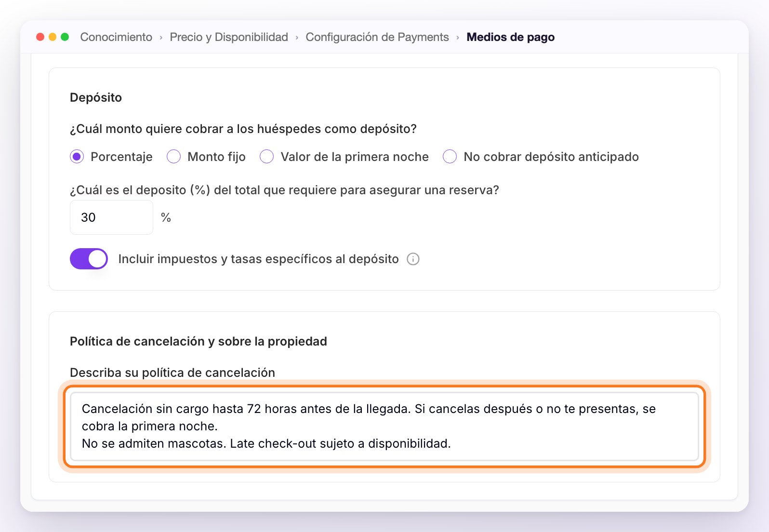Click the Depósito section heading

tap(96, 97)
